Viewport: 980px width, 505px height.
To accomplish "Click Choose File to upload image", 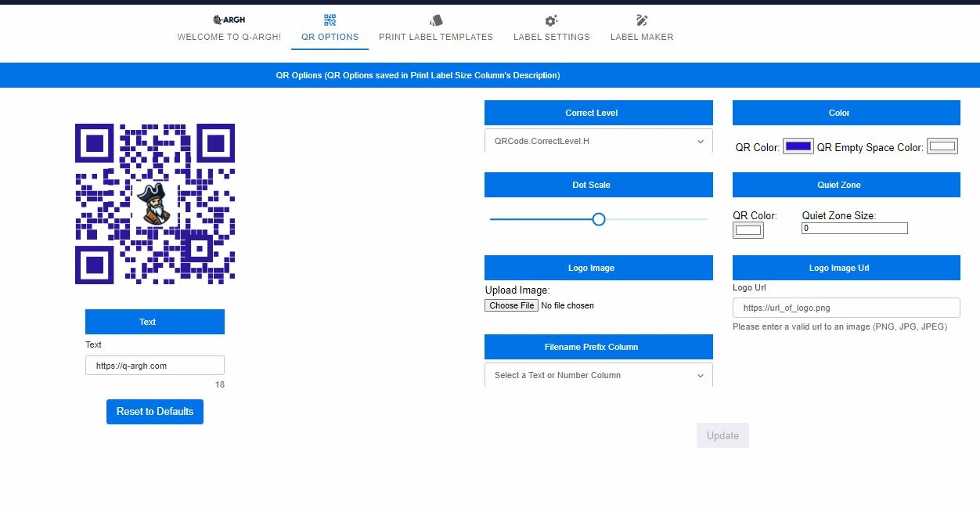I will (512, 305).
